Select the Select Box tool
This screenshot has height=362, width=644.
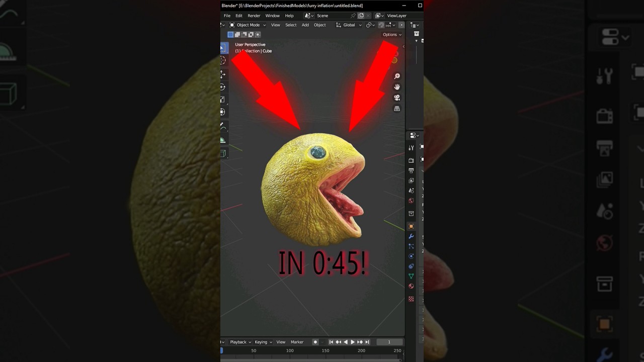click(x=224, y=48)
